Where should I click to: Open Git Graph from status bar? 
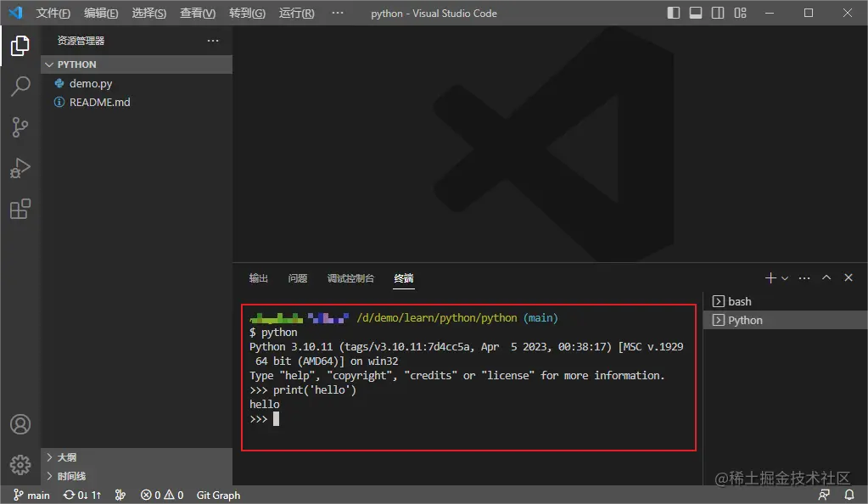coord(218,496)
